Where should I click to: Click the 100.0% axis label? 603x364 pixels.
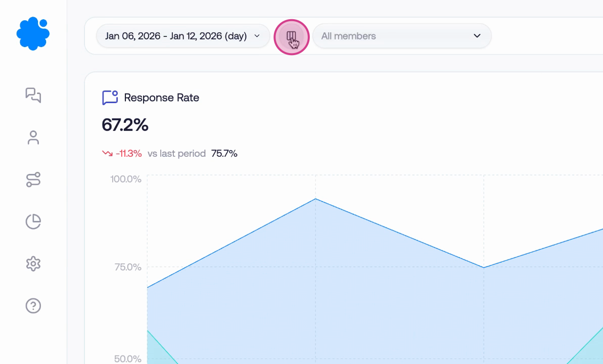coord(126,179)
